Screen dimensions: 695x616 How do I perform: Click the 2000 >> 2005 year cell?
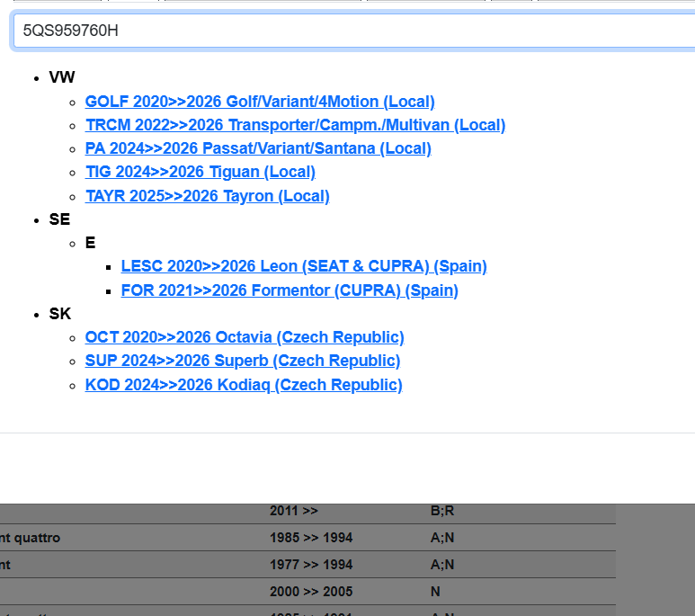pos(311,592)
